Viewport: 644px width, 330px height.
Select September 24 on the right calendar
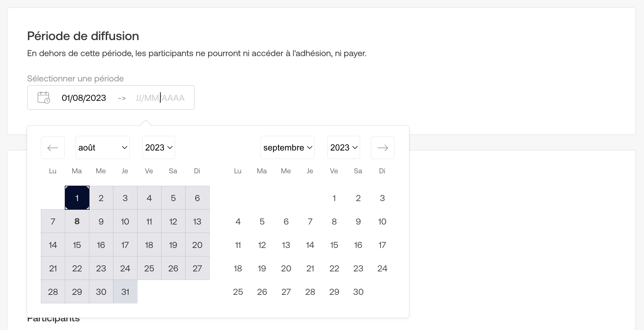point(382,268)
